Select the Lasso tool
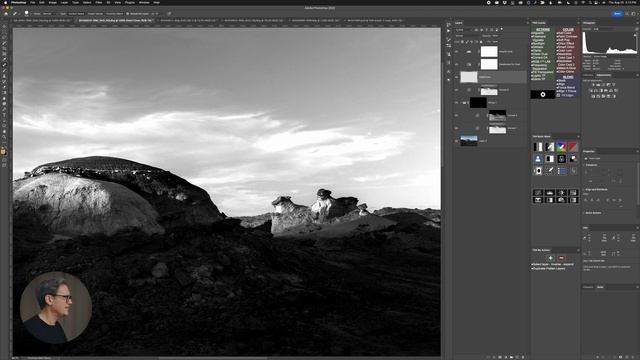 click(x=4, y=38)
